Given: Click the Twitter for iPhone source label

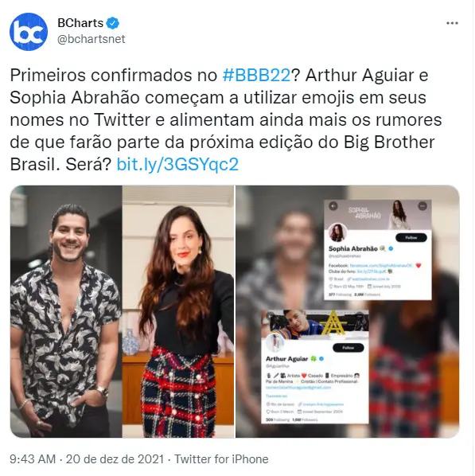Looking at the screenshot, I should coord(221,459).
